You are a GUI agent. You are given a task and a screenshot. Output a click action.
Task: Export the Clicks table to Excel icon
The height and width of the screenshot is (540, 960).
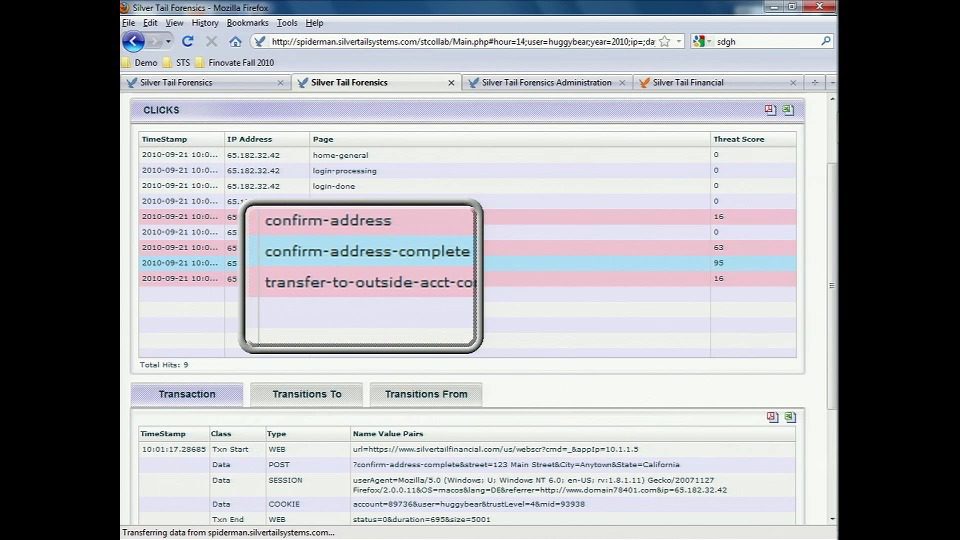click(788, 110)
